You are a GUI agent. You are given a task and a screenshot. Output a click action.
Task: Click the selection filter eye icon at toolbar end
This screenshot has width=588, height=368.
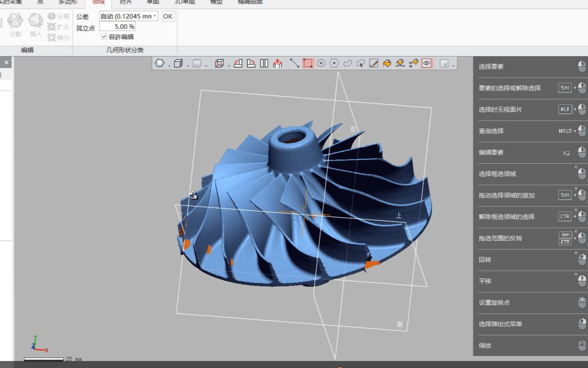click(x=444, y=63)
